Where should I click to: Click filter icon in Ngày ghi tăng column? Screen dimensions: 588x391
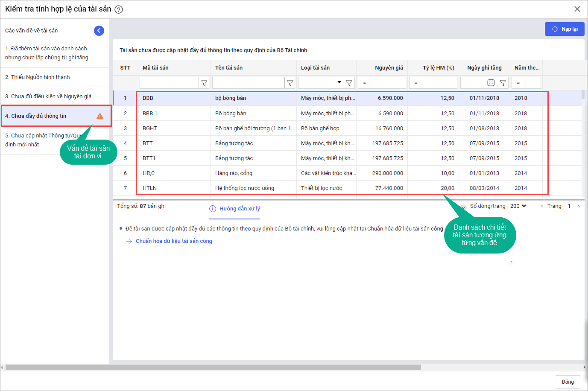coord(503,83)
